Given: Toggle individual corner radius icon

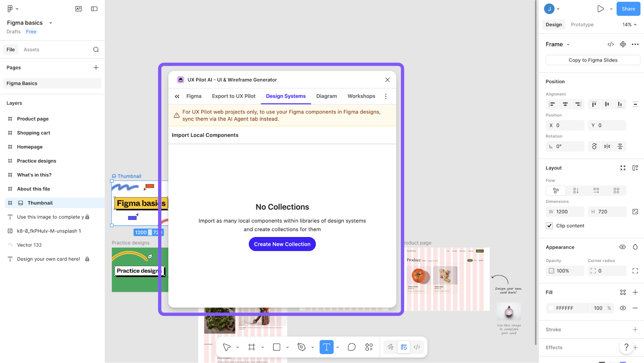Looking at the screenshot, I should point(635,271).
